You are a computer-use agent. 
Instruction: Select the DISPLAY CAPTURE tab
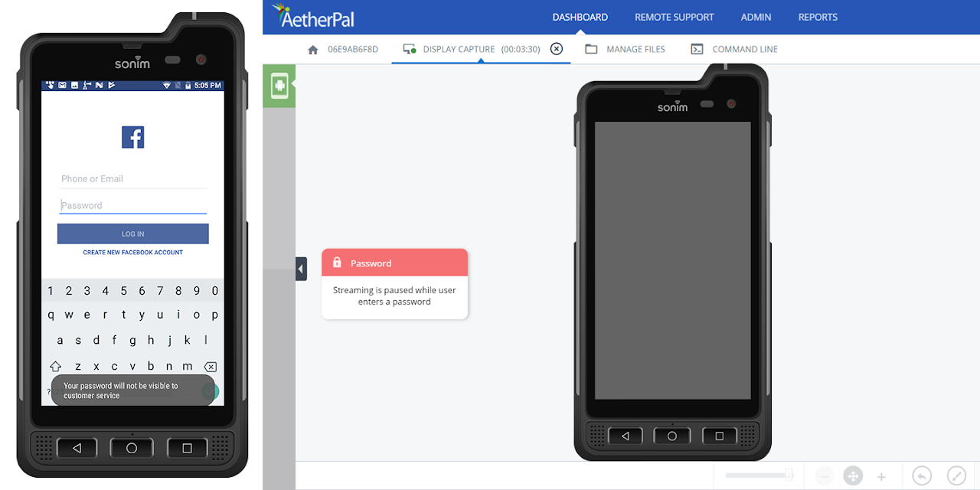[481, 49]
